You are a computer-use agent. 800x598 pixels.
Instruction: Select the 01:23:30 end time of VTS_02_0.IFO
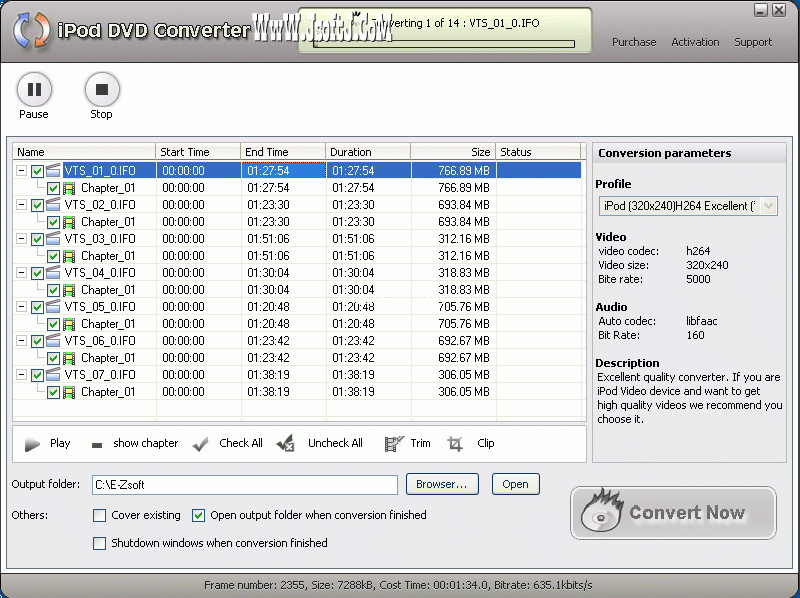click(x=268, y=205)
